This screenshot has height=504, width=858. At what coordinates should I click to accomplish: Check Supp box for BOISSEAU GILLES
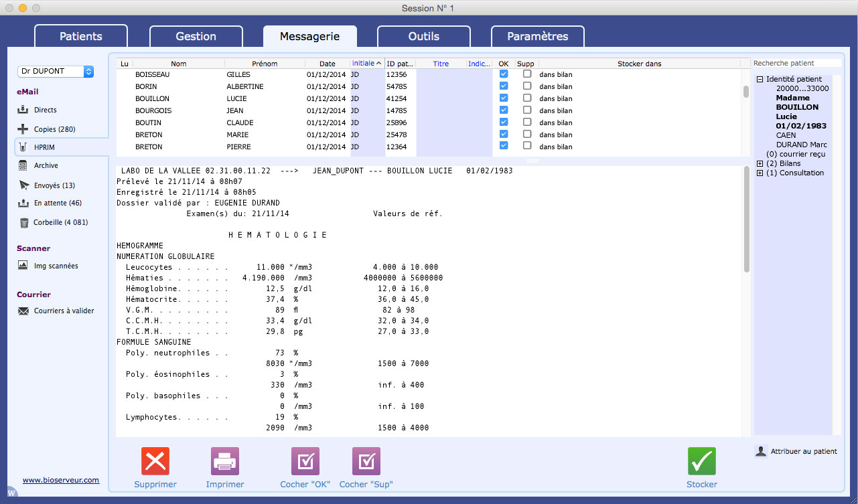tap(527, 74)
